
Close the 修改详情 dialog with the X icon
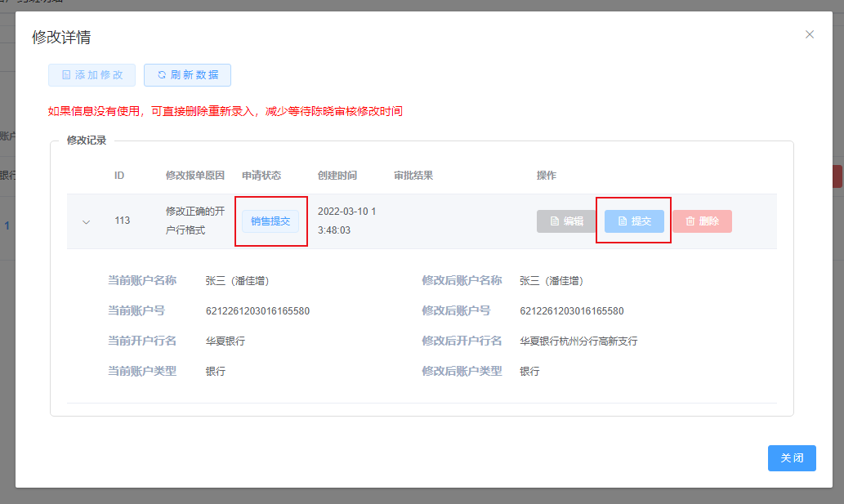tap(810, 34)
